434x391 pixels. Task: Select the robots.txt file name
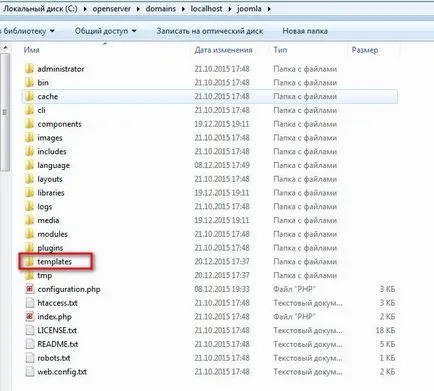point(54,358)
